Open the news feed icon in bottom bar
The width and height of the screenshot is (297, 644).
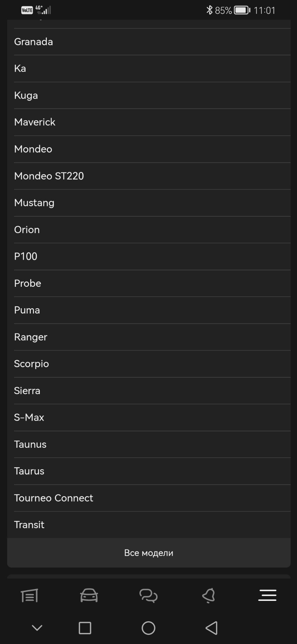pyautogui.click(x=29, y=596)
